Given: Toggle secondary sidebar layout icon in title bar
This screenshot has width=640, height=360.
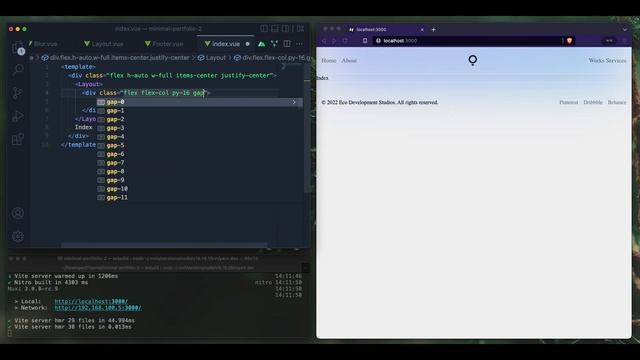Looking at the screenshot, I should (286, 29).
